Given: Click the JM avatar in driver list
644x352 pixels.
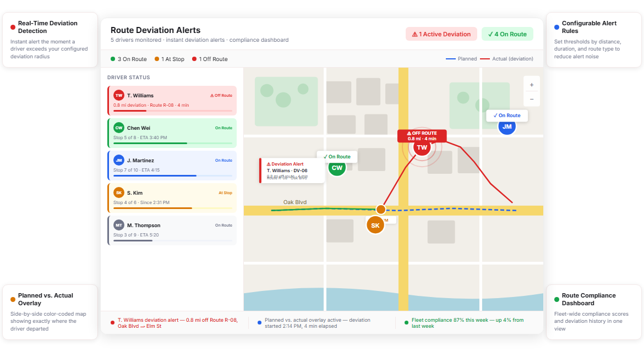Looking at the screenshot, I should pos(119,160).
